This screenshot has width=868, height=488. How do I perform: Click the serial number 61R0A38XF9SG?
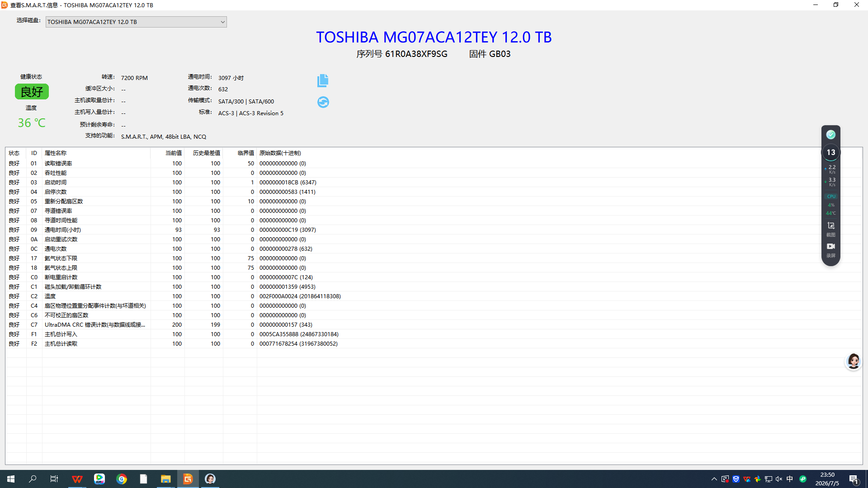(x=416, y=54)
